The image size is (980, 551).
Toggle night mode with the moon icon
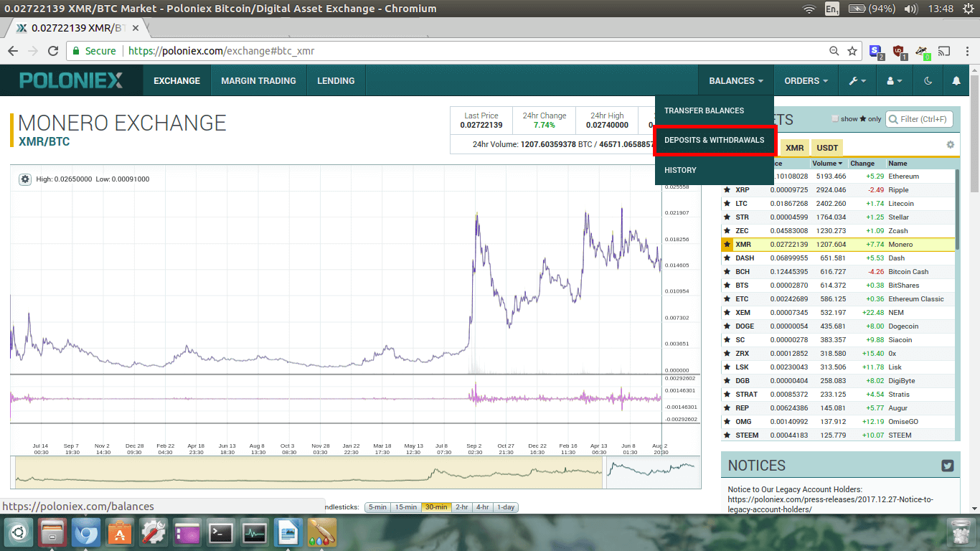coord(928,81)
